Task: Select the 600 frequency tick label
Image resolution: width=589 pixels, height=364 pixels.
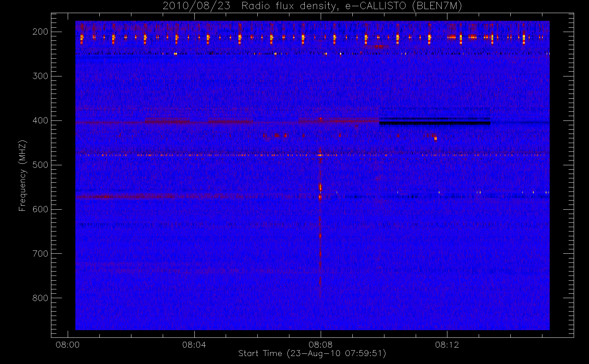Action: [x=40, y=209]
